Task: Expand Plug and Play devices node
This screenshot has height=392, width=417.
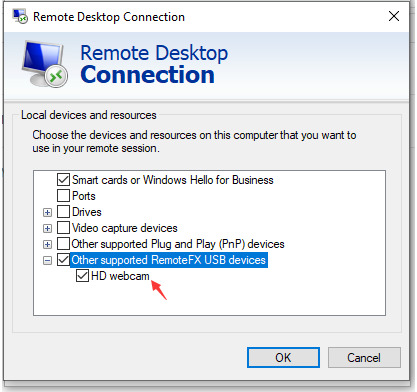Action: click(x=48, y=244)
